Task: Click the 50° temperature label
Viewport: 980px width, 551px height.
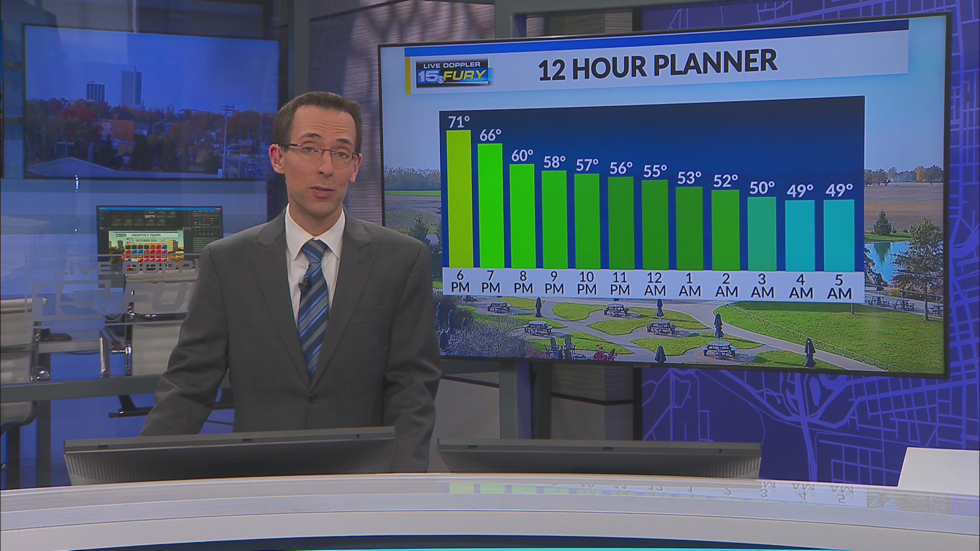Action: click(762, 188)
